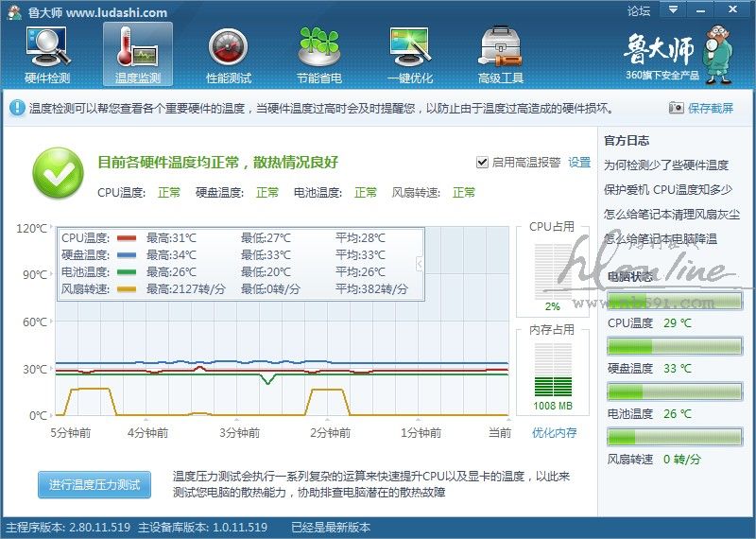Click the 5分钟前 time axis marker
Screen dimensions: 756x539
pyautogui.click(x=71, y=433)
